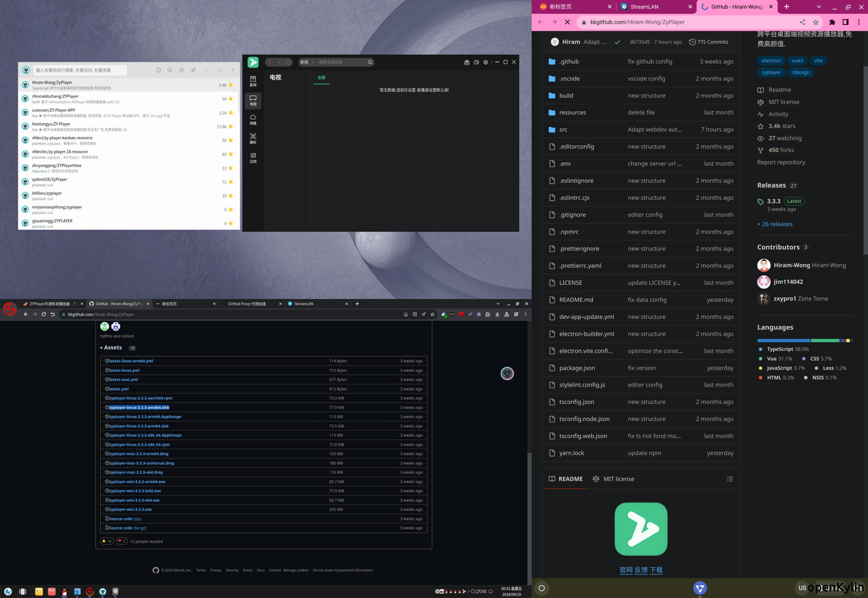Open the downloads icon in bottom browser toolbar
This screenshot has height=598, width=868.
[497, 314]
